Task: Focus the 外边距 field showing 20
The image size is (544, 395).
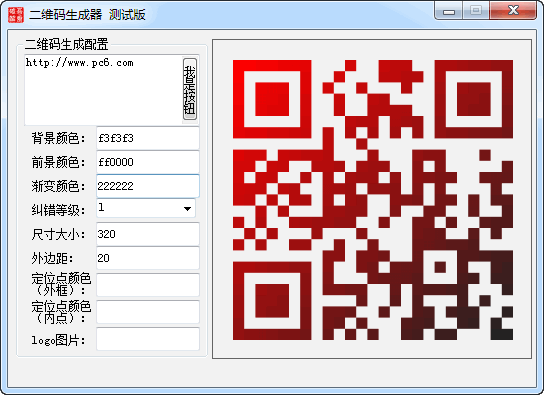Action: tap(148, 258)
